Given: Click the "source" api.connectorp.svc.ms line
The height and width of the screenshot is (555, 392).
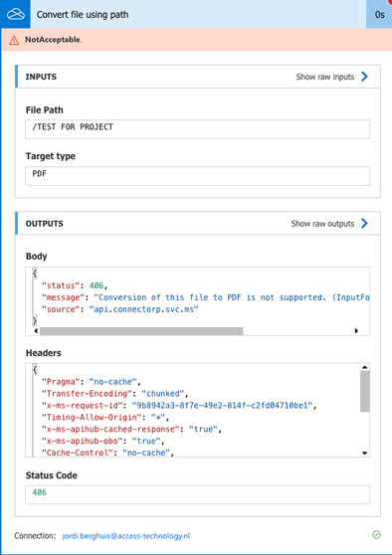Looking at the screenshot, I should click(119, 309).
